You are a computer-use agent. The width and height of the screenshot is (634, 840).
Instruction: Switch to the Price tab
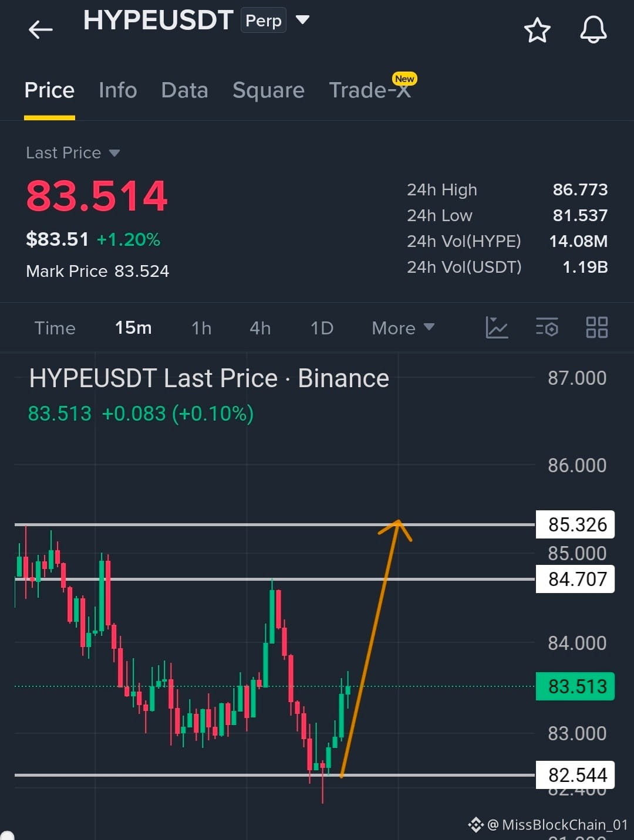click(x=49, y=90)
